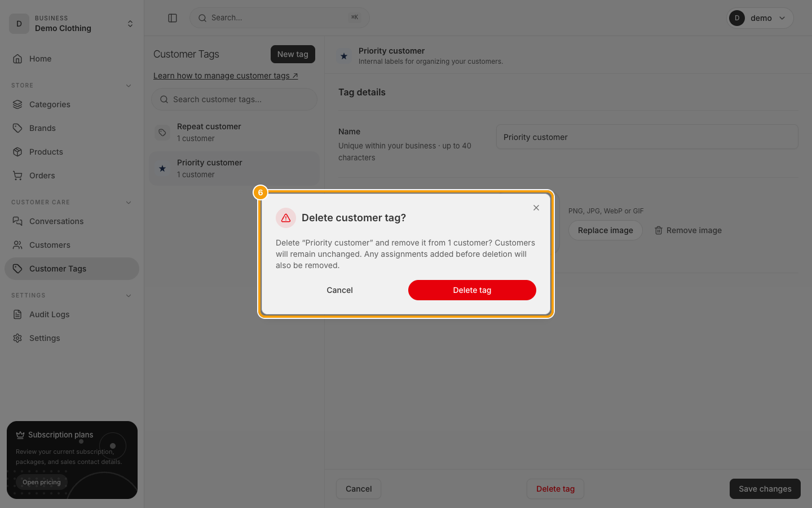Screen dimensions: 812x508
Task: Focus Search customer tags field
Action: click(x=235, y=99)
